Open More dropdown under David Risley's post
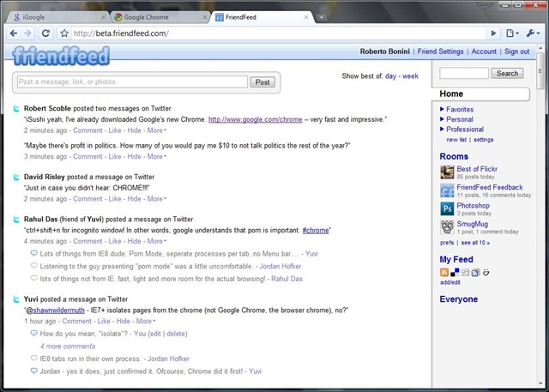This screenshot has width=549, height=392. click(156, 198)
